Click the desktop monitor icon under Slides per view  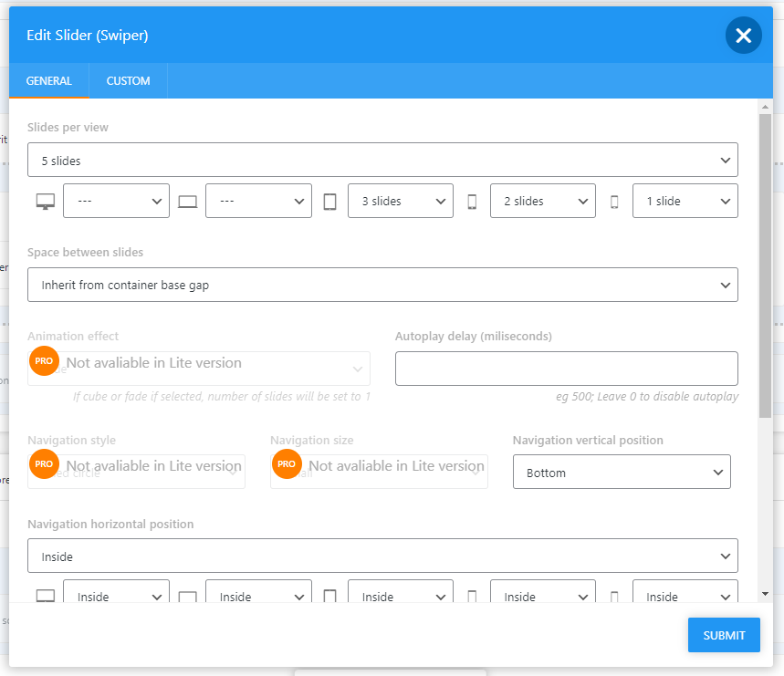[x=46, y=202]
